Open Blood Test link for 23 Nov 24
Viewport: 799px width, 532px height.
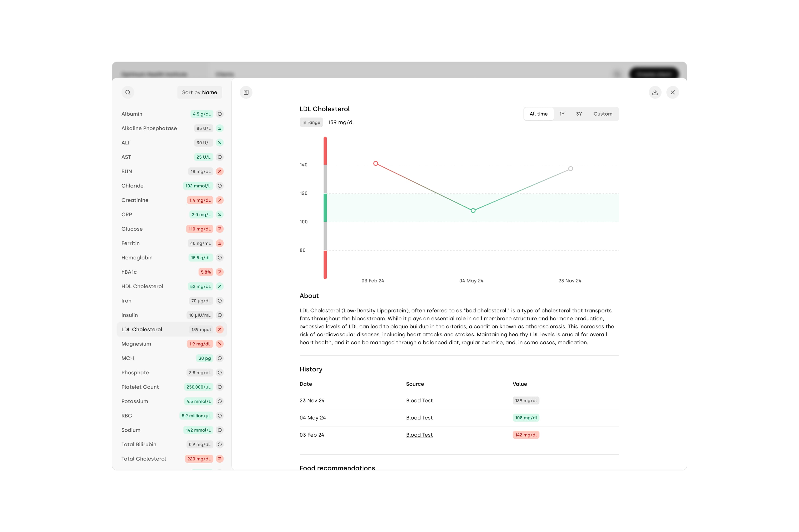click(419, 400)
